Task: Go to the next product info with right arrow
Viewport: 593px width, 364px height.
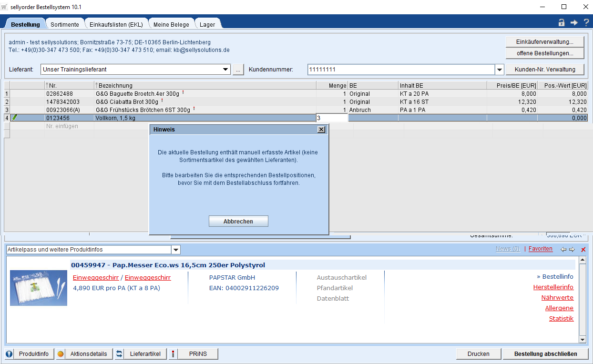Action: (572, 249)
